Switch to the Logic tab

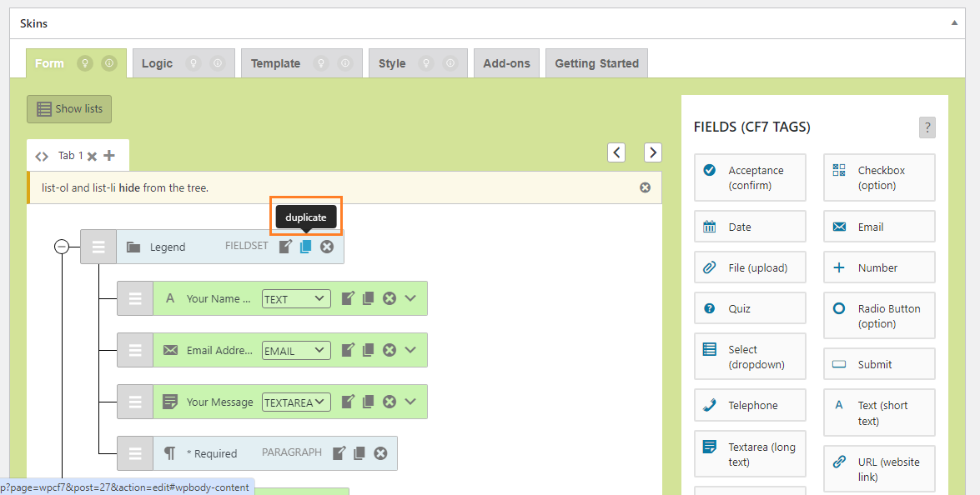click(157, 63)
